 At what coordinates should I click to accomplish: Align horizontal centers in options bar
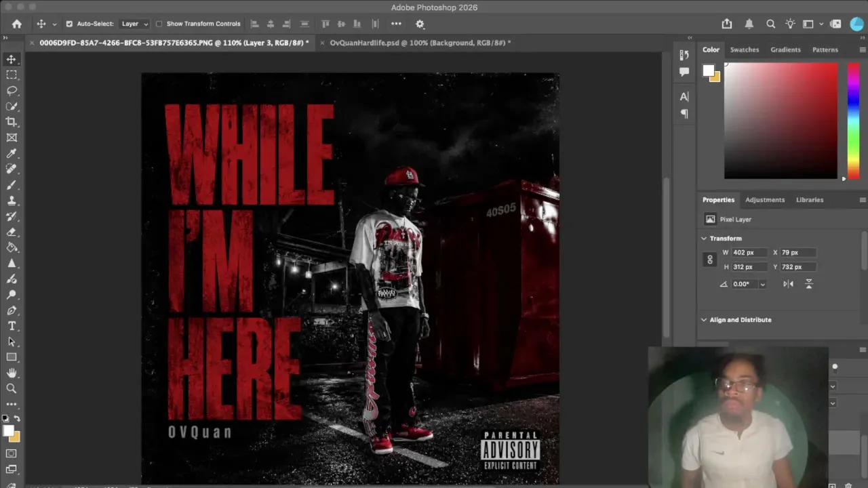[271, 24]
